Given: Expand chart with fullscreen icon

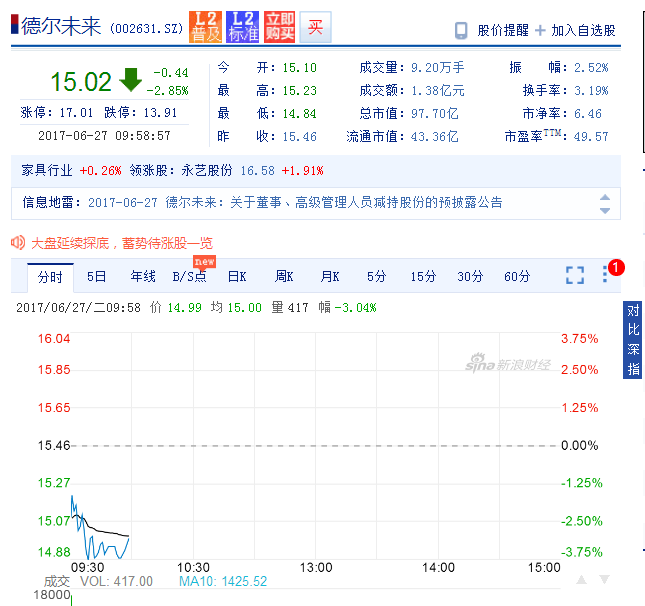Looking at the screenshot, I should pos(575,275).
